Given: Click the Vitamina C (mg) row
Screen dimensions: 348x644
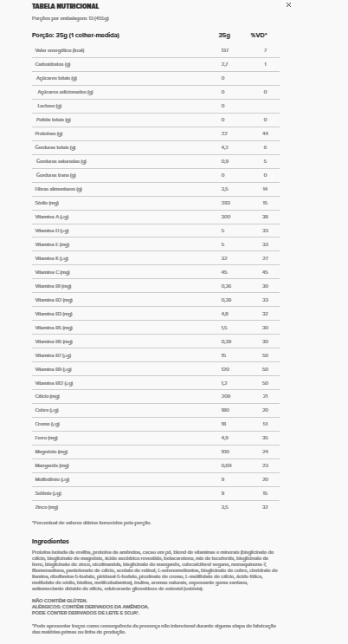Looking at the screenshot, I should [156, 272].
